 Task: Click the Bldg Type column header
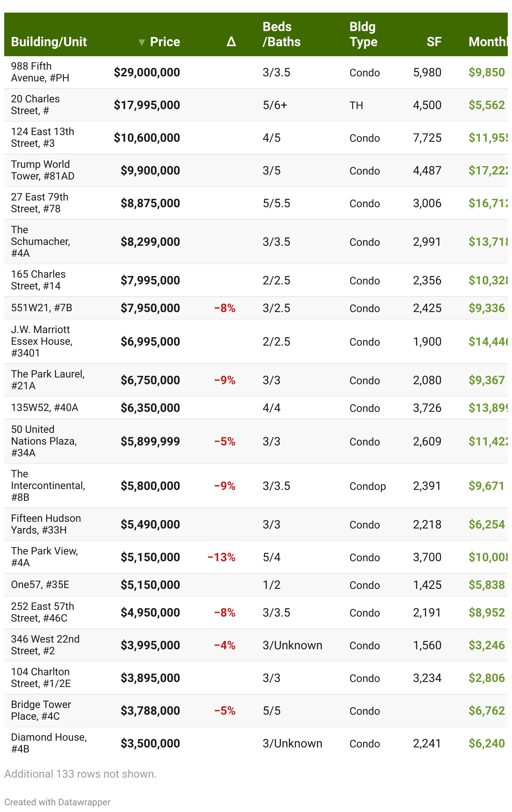point(363,34)
